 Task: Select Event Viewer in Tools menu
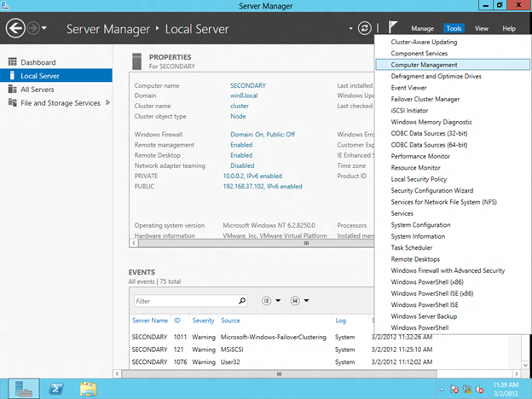[409, 87]
